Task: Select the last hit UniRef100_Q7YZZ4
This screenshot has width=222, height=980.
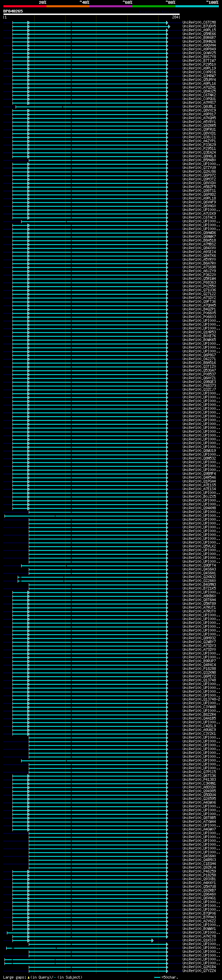Action: [199, 971]
